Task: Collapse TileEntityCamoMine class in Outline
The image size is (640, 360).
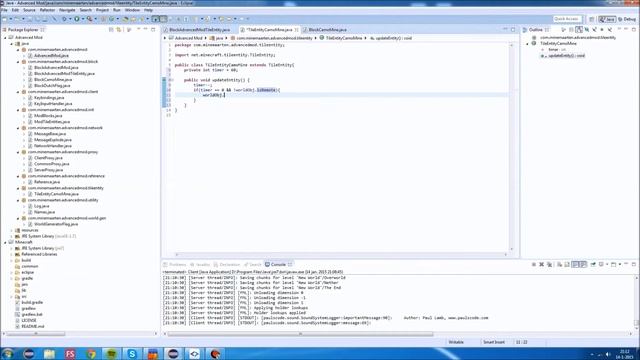Action: click(528, 44)
